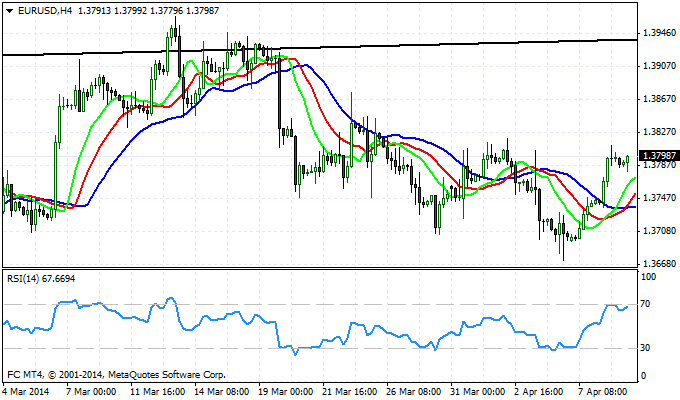The image size is (680, 400).
Task: Click the 4 Mar 2014 date label
Action: 26,392
